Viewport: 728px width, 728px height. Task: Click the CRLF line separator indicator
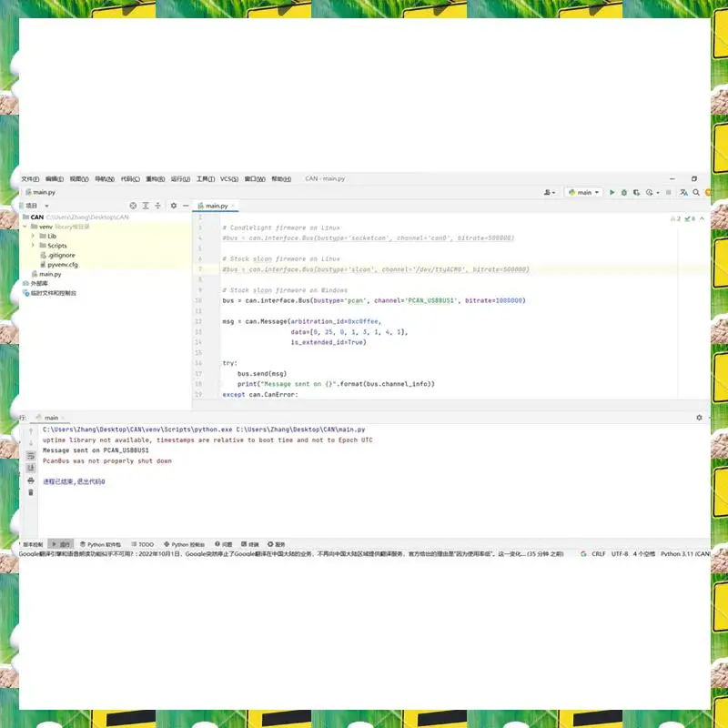point(599,554)
